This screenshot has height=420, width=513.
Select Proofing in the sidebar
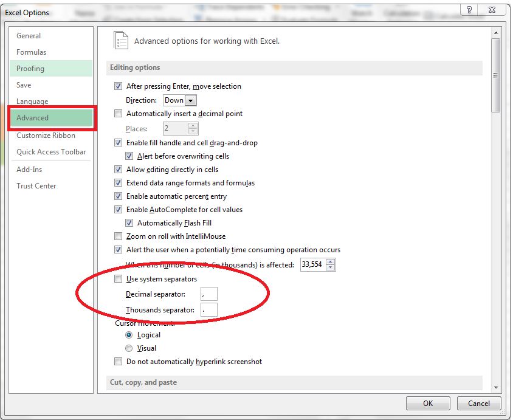(x=50, y=68)
